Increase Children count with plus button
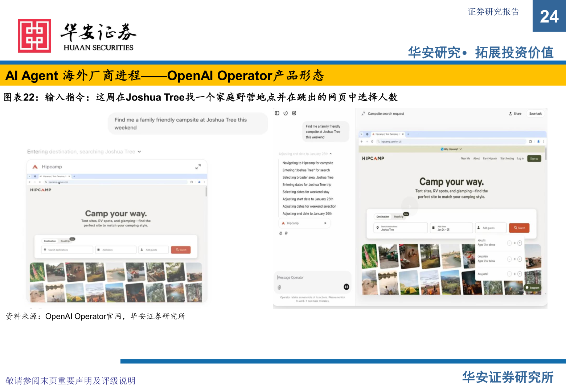Viewport: 566px width, 392px height. point(520,259)
